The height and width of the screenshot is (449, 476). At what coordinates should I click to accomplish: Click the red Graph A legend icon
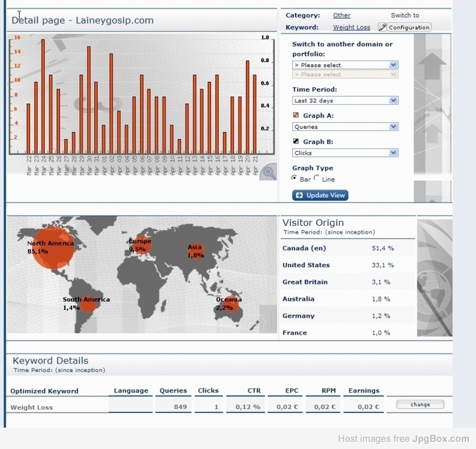point(296,115)
